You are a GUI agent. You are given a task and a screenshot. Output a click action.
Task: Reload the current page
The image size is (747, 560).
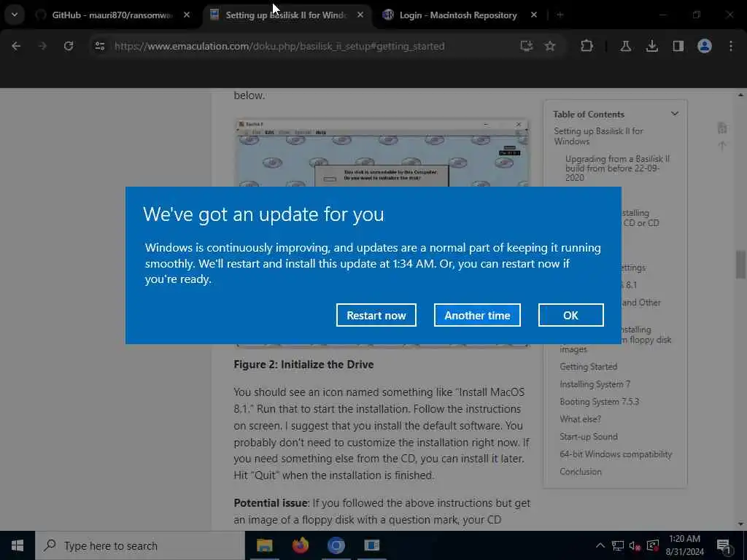coord(69,46)
